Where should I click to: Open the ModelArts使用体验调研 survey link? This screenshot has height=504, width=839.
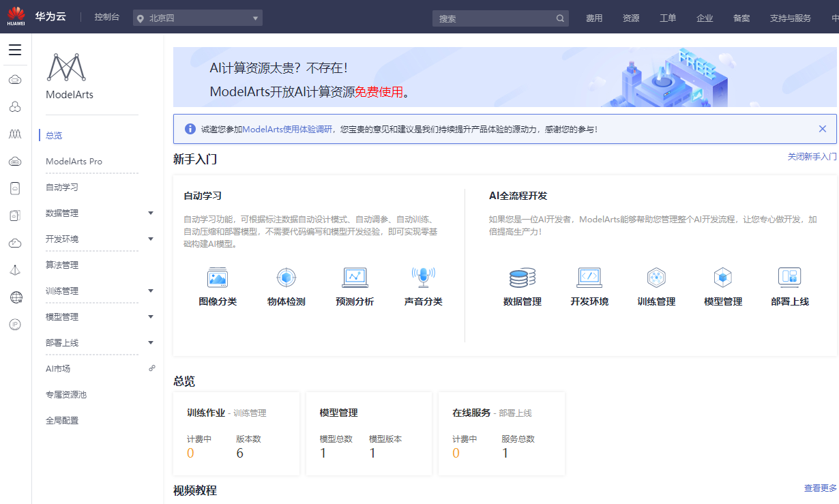pos(288,129)
